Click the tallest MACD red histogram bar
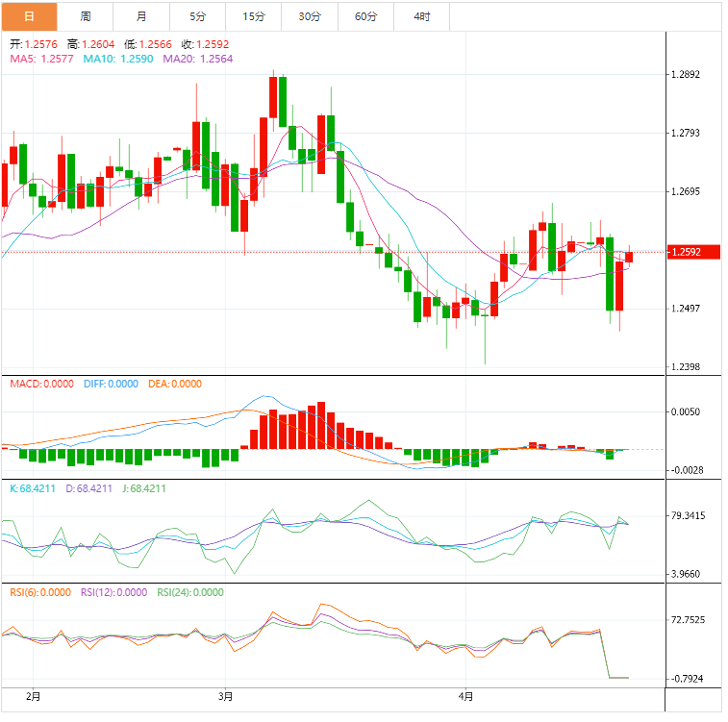Screen dimensions: 728x722 pos(321,426)
